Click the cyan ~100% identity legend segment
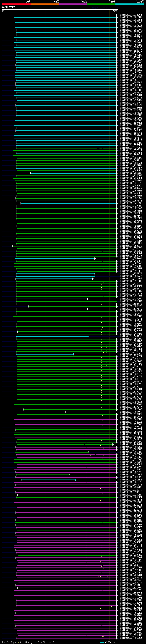Viewport: 146px width, 644px height. pos(130,4)
